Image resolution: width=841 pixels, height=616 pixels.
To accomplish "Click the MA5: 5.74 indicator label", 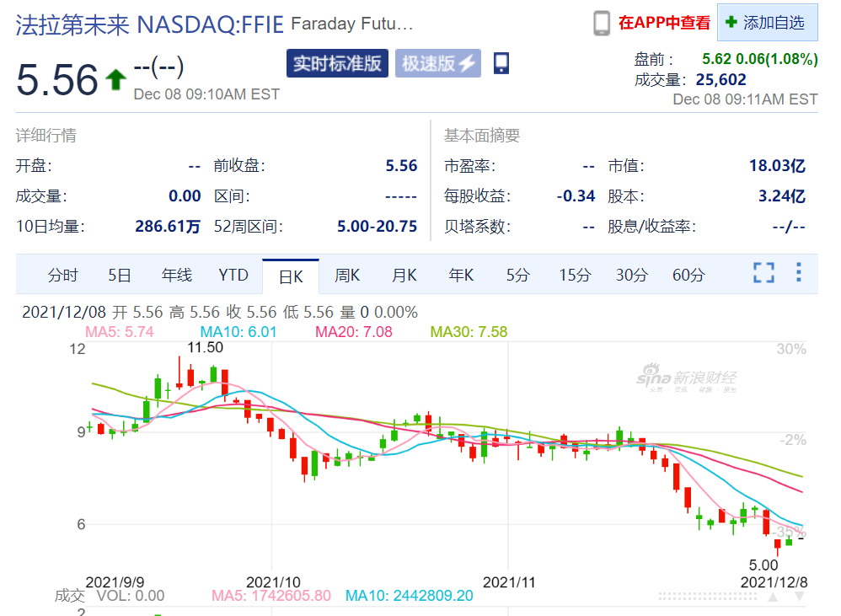I will coord(119,332).
